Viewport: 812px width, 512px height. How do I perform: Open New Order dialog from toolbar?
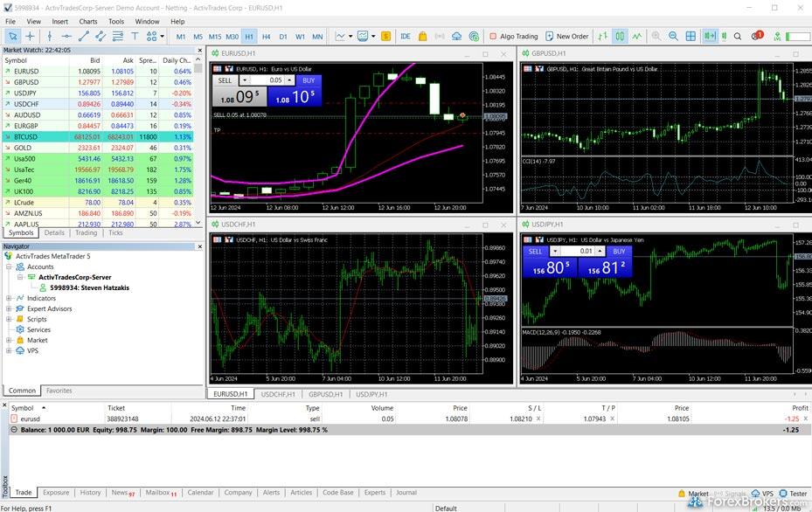(x=566, y=36)
